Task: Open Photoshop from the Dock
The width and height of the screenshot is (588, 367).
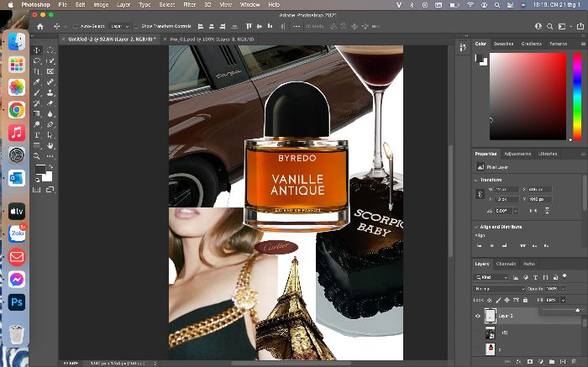Action: pyautogui.click(x=17, y=302)
